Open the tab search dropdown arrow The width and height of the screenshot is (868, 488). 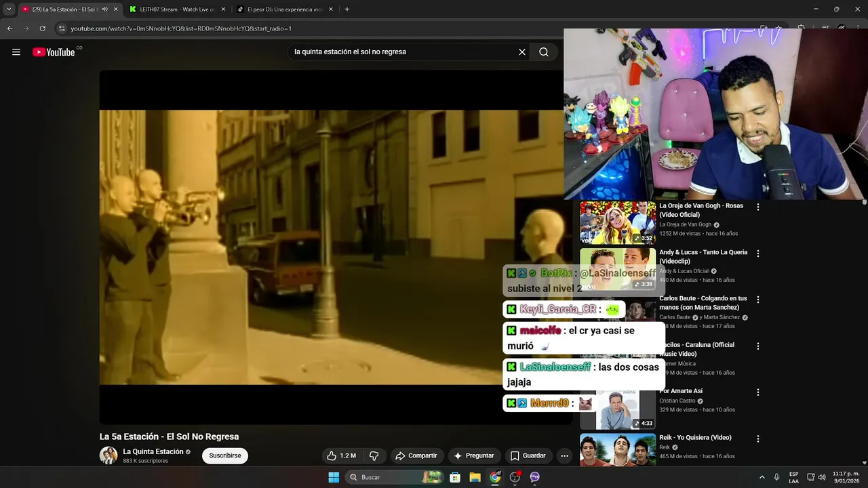pos(8,9)
